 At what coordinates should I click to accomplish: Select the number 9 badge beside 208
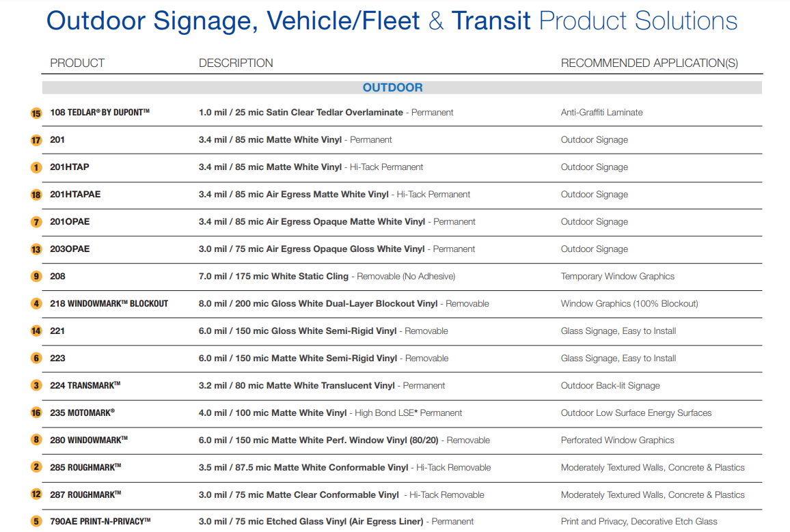(36, 277)
